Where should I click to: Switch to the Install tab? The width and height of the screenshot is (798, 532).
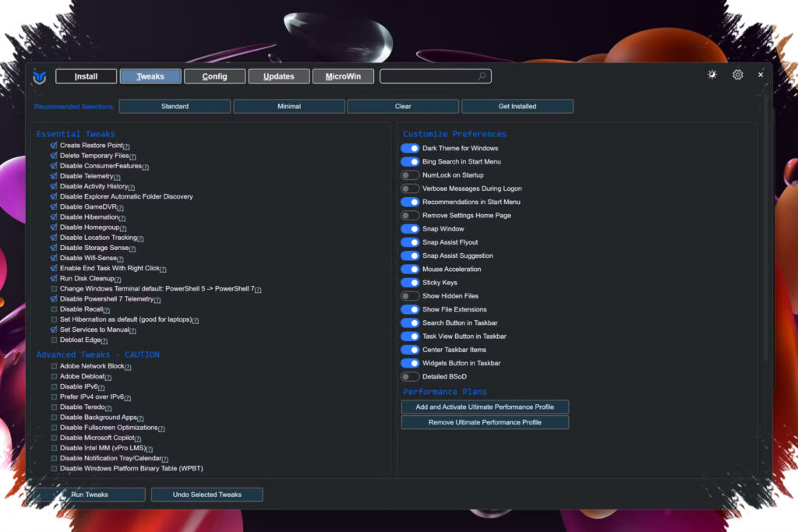click(x=86, y=76)
